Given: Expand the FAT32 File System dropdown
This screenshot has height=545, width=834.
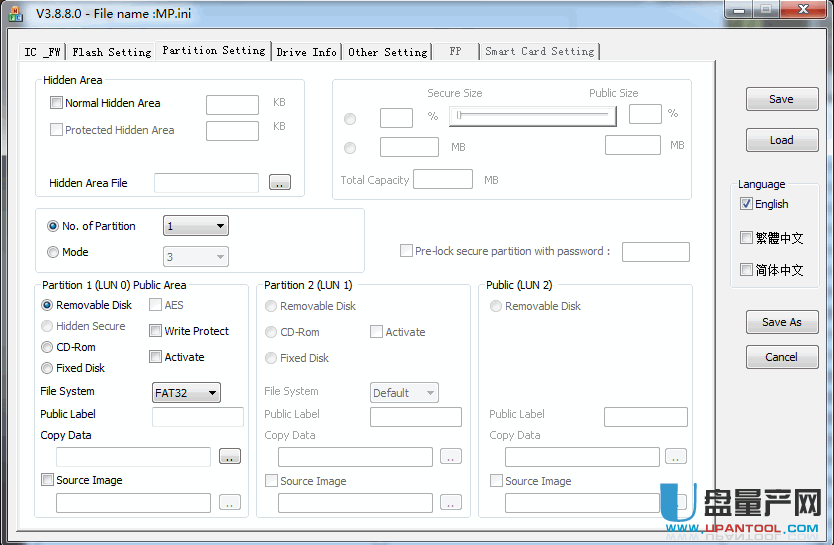Looking at the screenshot, I should 186,393.
